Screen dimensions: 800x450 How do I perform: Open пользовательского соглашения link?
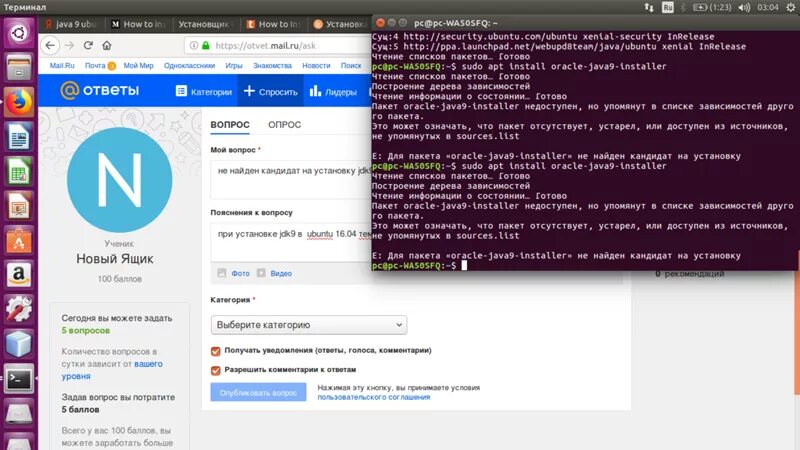click(373, 397)
